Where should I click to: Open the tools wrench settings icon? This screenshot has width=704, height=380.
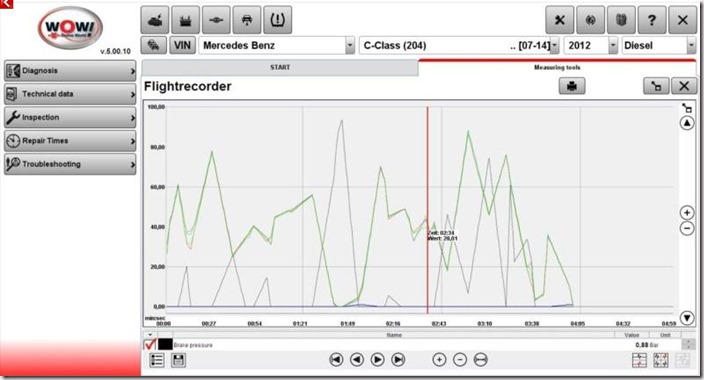coord(559,20)
